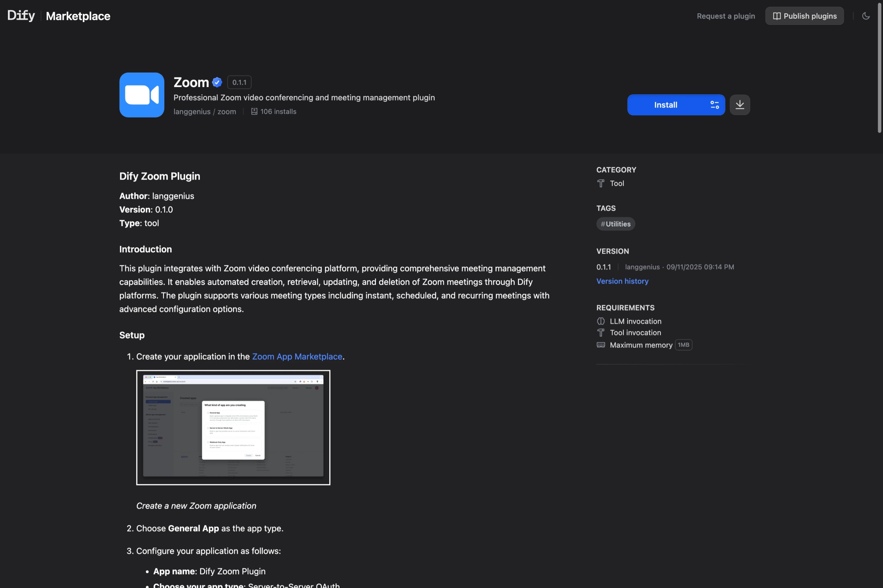Toggle dark mode with the moon icon
Screen dimensions: 883x588
[866, 16]
